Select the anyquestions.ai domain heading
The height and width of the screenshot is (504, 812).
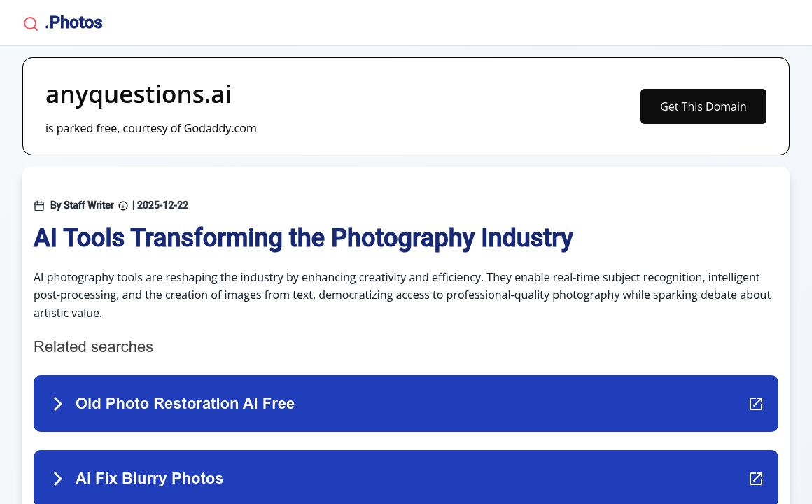pyautogui.click(x=139, y=94)
